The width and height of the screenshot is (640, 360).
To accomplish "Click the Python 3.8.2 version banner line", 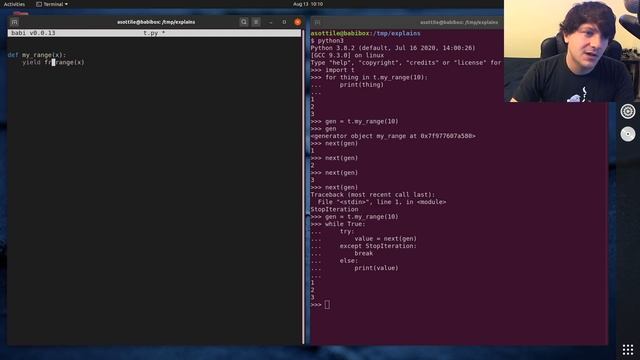I will coord(393,48).
